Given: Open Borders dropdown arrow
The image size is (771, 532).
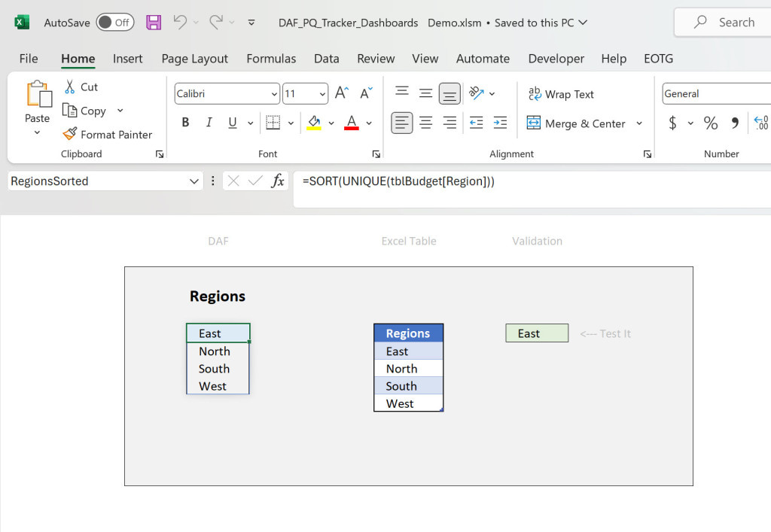Looking at the screenshot, I should click(291, 123).
